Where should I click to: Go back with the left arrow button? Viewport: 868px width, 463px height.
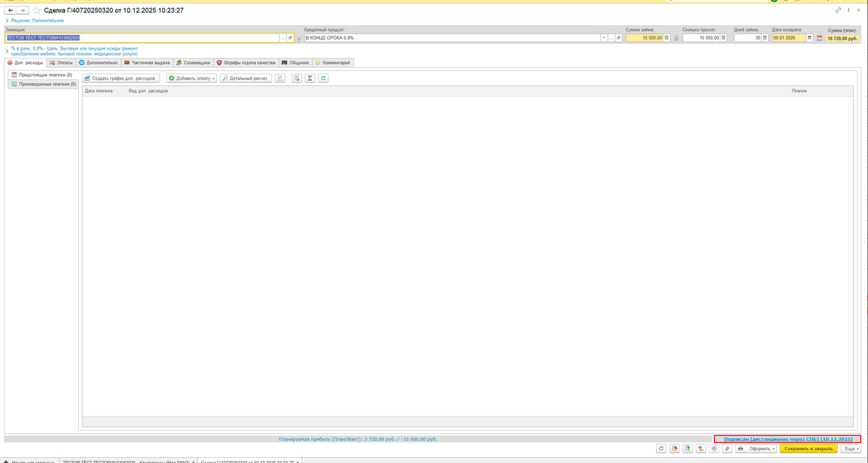(10, 10)
